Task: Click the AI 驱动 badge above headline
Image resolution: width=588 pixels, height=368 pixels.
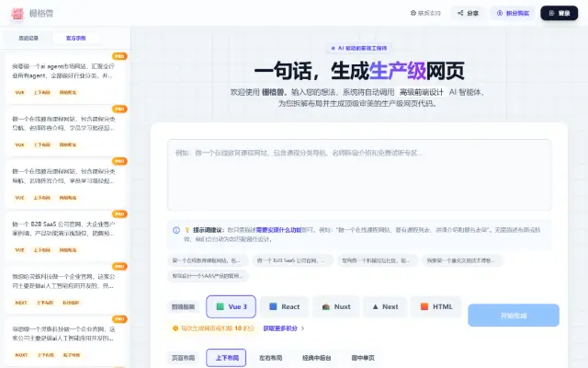Action: tap(359, 48)
